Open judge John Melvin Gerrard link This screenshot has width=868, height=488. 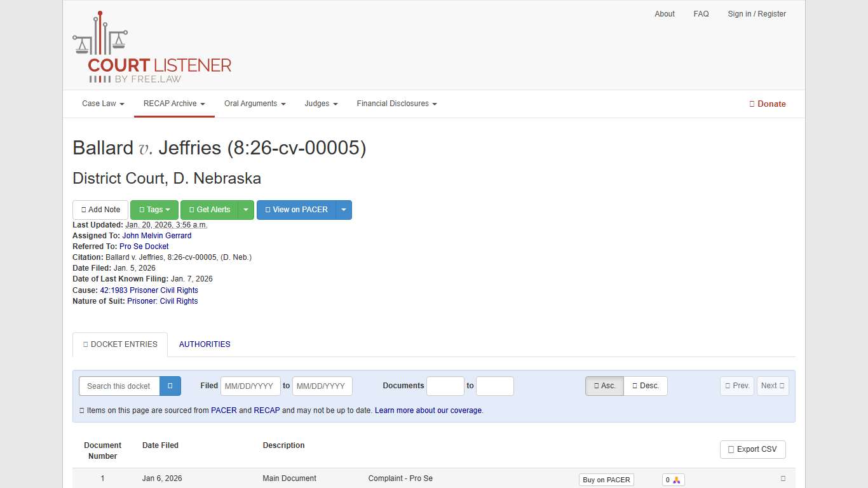pyautogui.click(x=157, y=236)
